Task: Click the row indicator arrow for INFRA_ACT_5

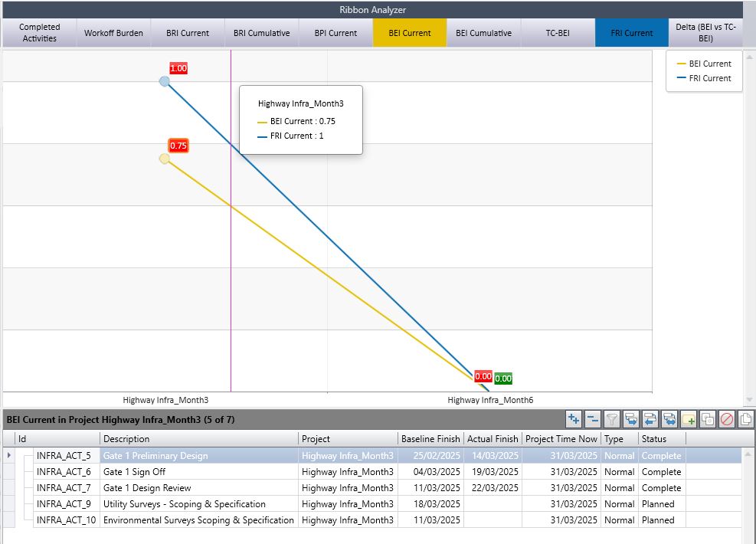Action: click(x=9, y=455)
